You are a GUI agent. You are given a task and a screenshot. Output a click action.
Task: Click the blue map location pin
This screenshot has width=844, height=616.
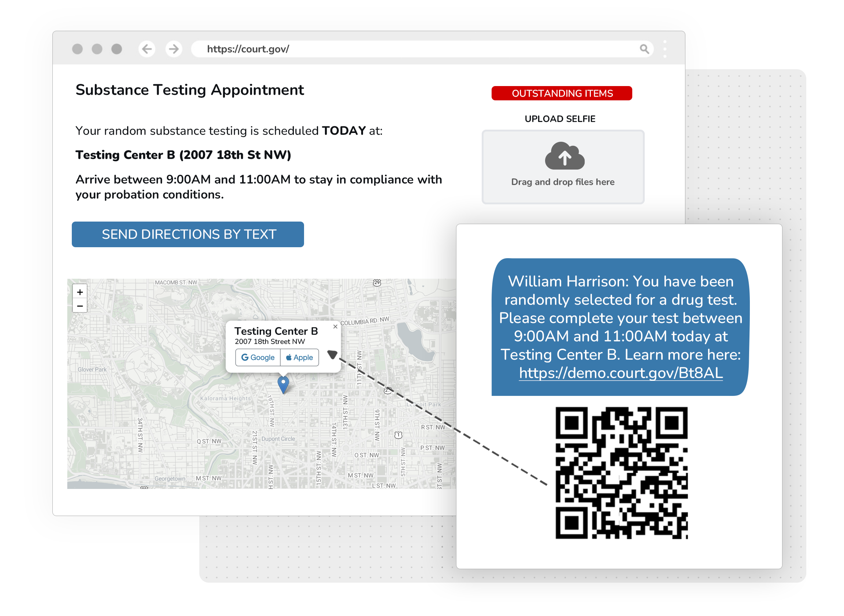(284, 385)
